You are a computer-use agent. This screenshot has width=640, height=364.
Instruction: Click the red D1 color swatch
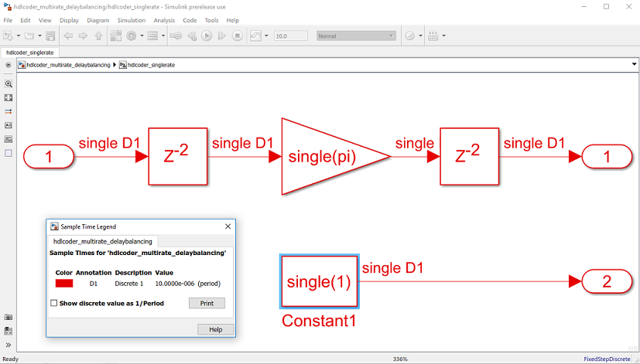point(64,284)
